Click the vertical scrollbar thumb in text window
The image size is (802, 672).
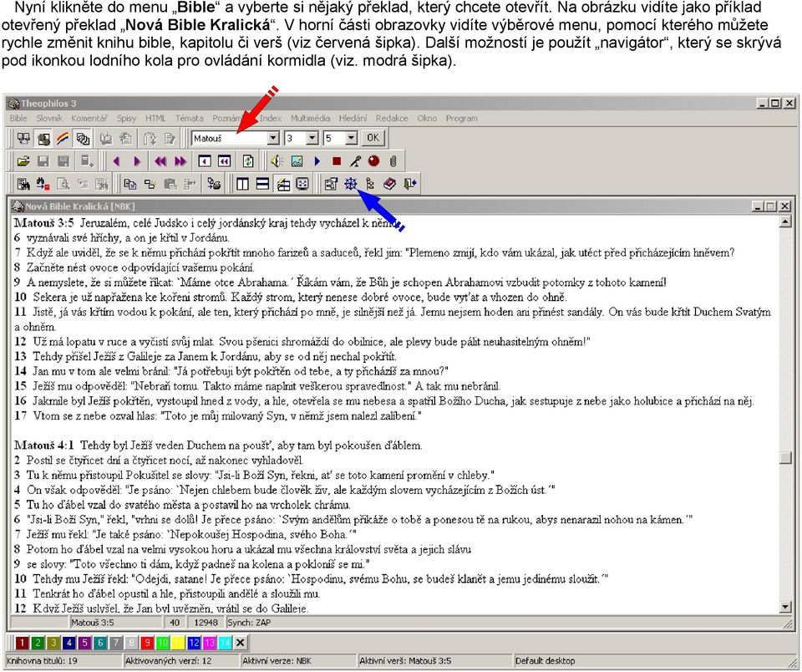(785, 457)
